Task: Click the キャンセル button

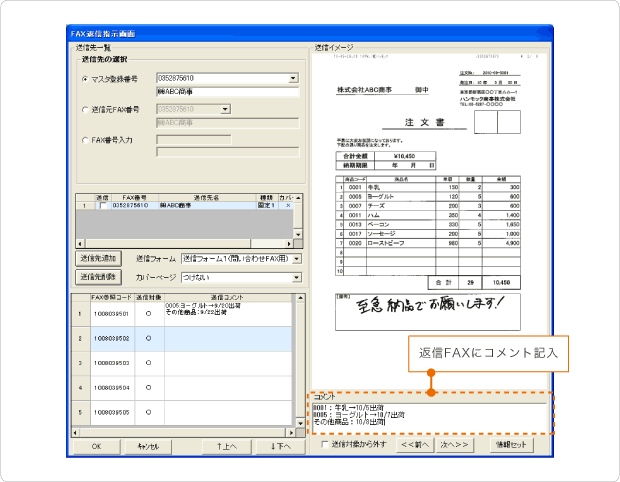Action: 148,446
